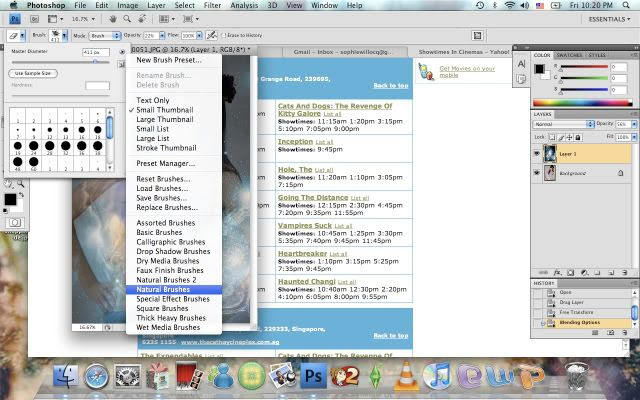Choose Natural Brushes from flyout menu
Viewport: 640px width, 400px height.
(174, 289)
